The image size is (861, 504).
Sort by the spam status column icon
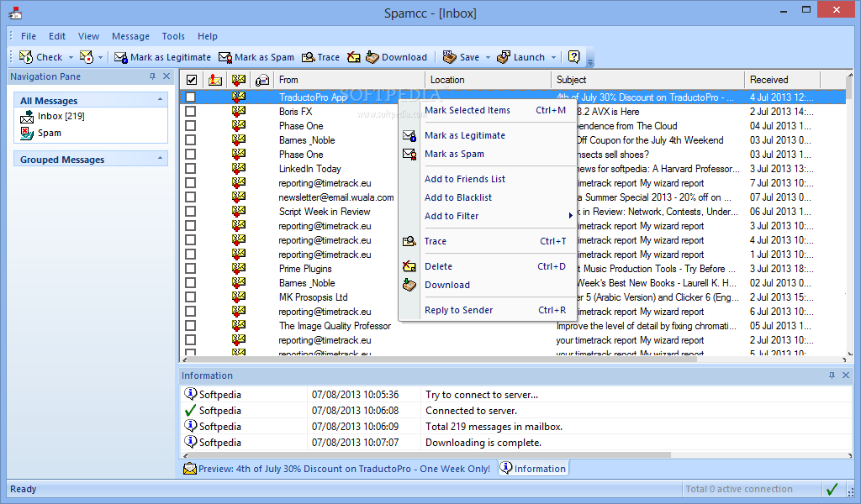(x=238, y=80)
